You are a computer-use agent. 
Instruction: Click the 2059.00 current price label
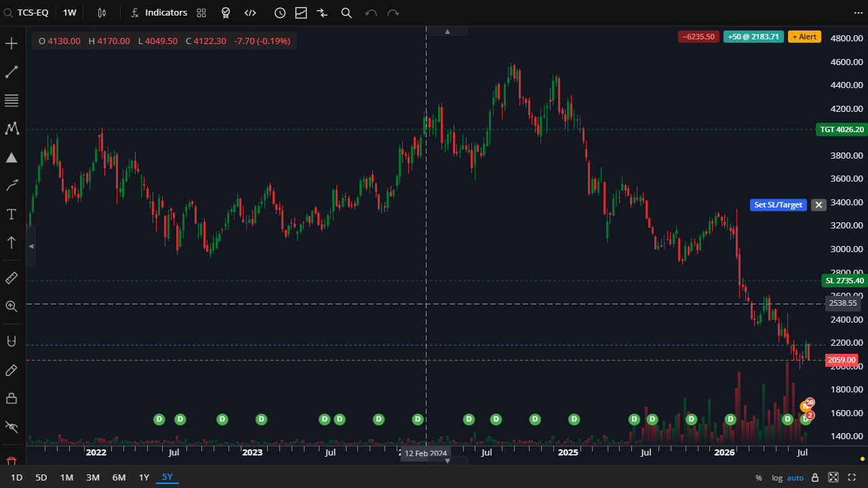[x=842, y=360]
